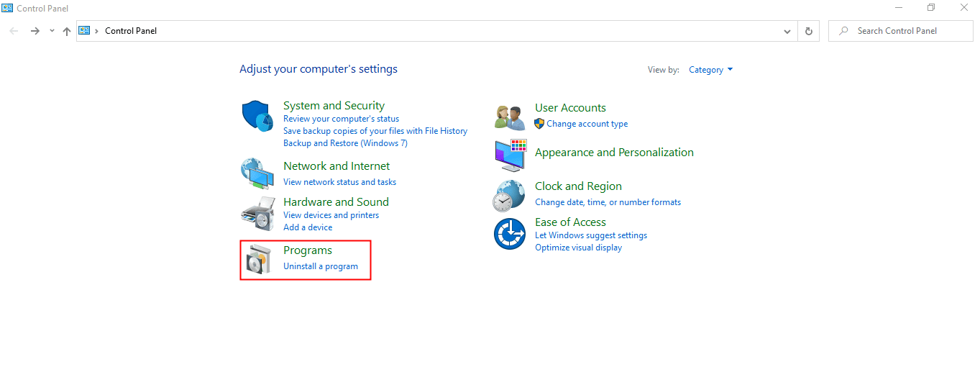The width and height of the screenshot is (980, 385).
Task: Click Uninstall a program link
Action: coord(321,266)
